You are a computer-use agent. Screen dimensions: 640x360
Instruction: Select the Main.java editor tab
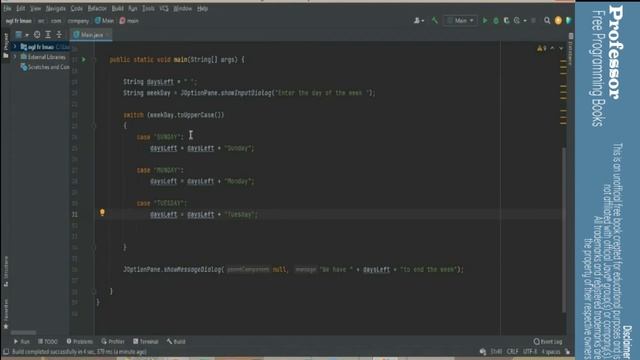tap(91, 35)
